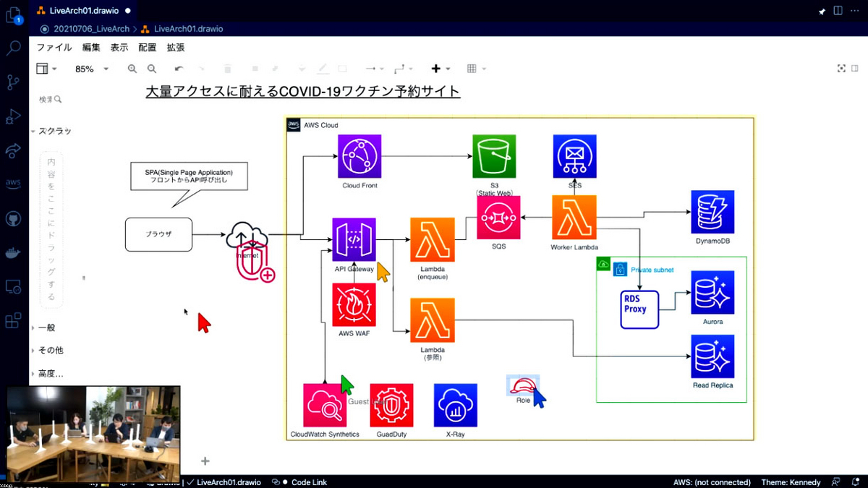Open the 拡張 menu
This screenshot has height=488, width=868.
[x=176, y=47]
